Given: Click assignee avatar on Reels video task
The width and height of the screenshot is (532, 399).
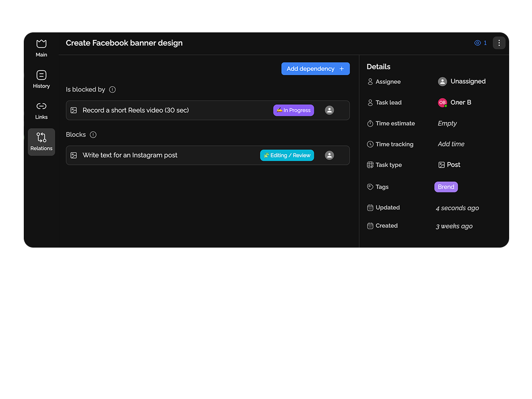Looking at the screenshot, I should [329, 110].
